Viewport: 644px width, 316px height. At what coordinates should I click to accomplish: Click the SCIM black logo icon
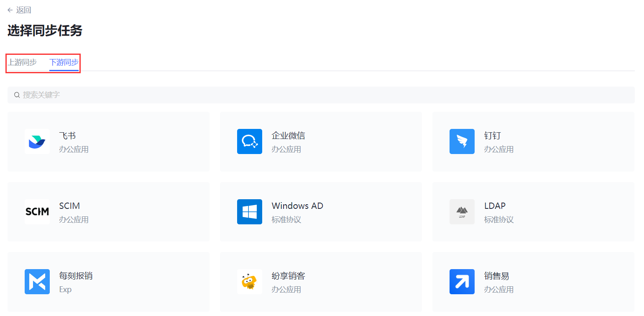point(37,212)
